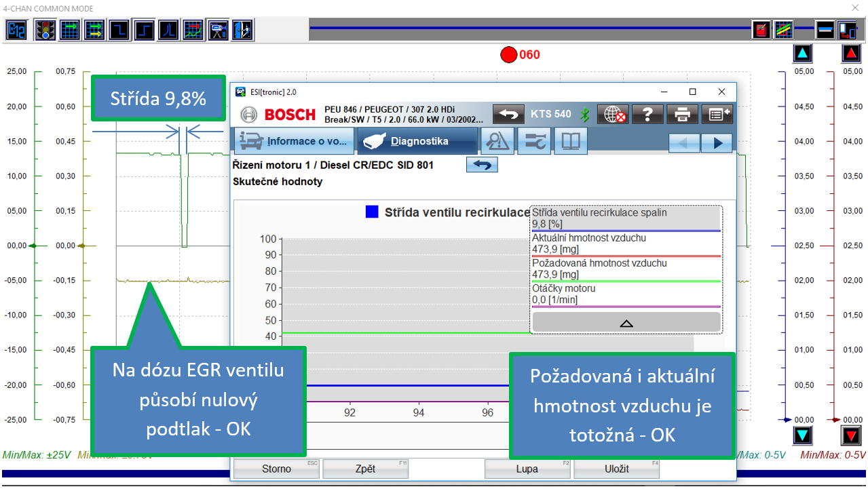Open the red-green graph trend icon
Image resolution: width=868 pixels, height=489 pixels.
click(x=193, y=30)
